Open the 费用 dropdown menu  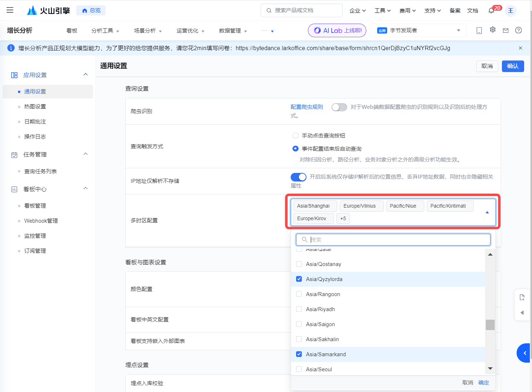407,11
